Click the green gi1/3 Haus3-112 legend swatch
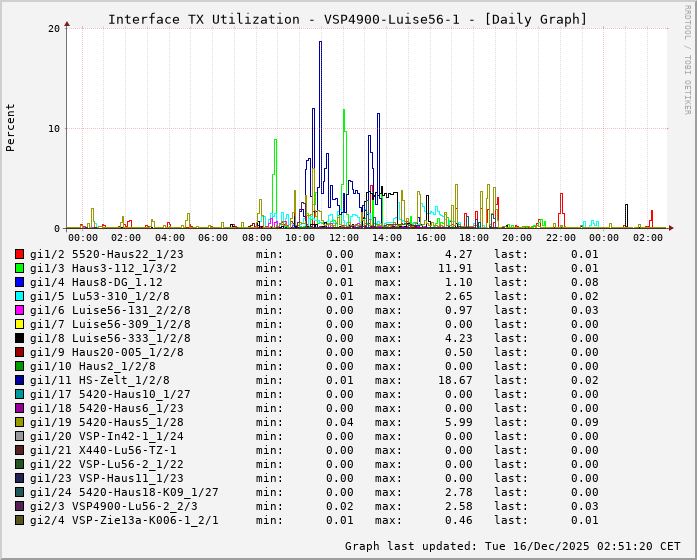The height and width of the screenshot is (560, 697). tap(20, 268)
